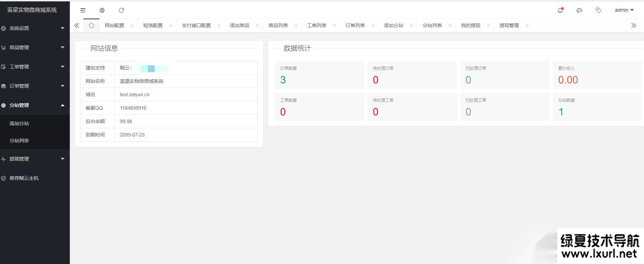Close the 提现管理 tab
644x264 pixels.
tap(527, 25)
